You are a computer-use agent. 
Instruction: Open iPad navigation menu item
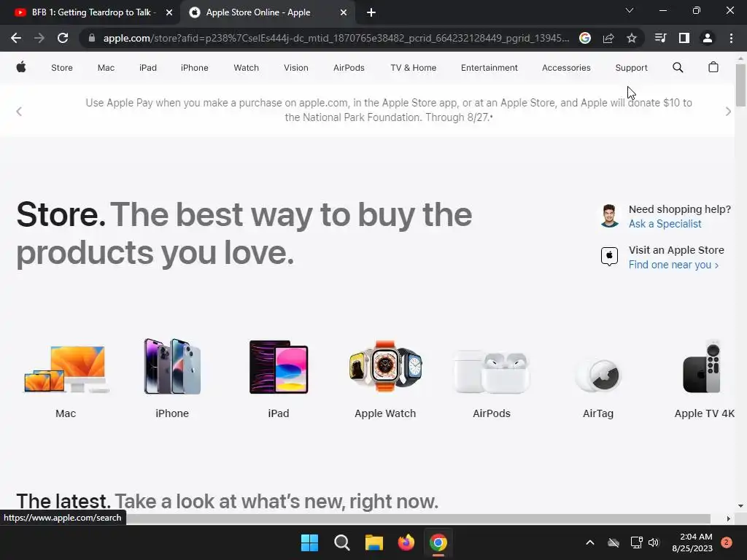(x=147, y=68)
